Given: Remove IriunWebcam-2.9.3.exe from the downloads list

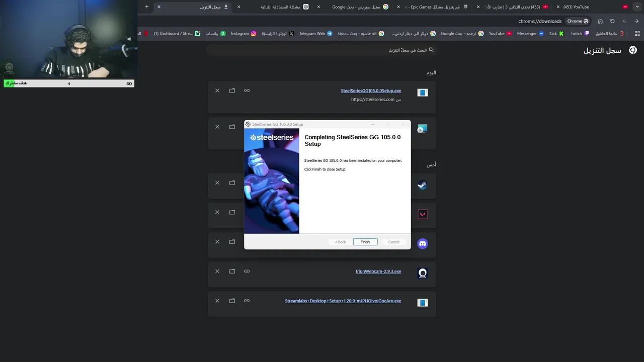Looking at the screenshot, I should 217,271.
